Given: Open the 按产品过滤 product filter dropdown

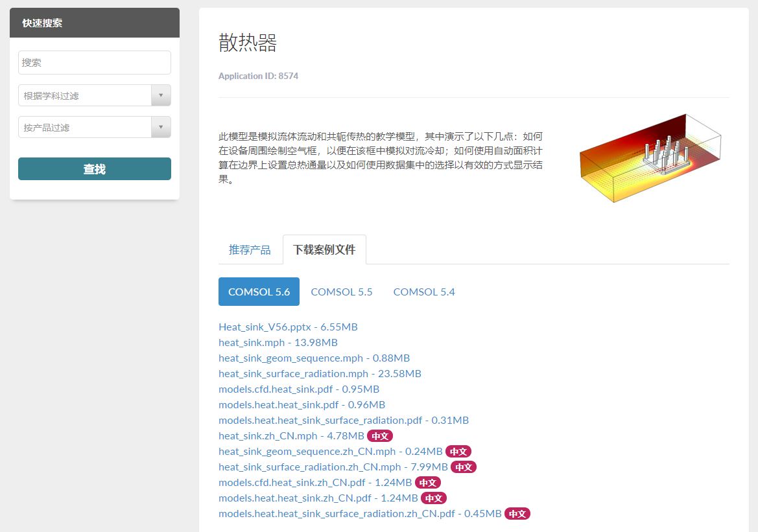Looking at the screenshot, I should (x=94, y=128).
